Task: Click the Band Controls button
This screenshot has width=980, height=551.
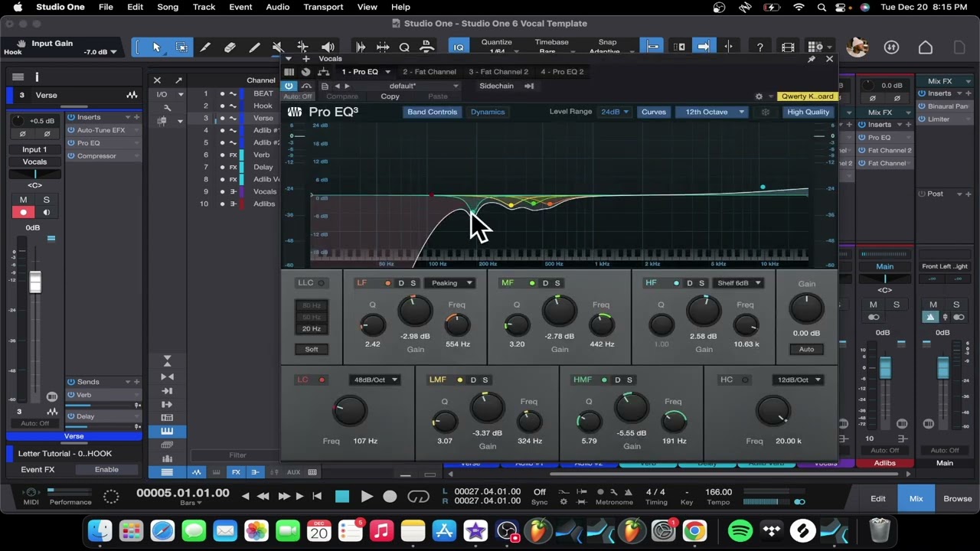Action: 432,112
